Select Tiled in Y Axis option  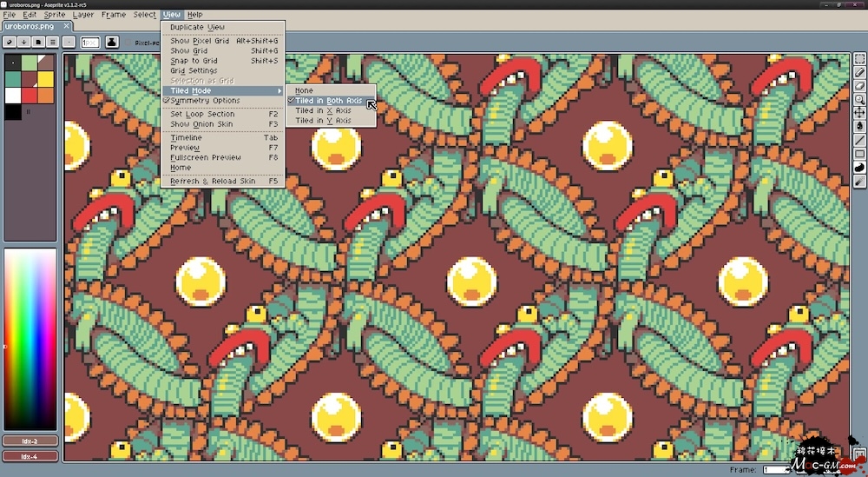[323, 121]
